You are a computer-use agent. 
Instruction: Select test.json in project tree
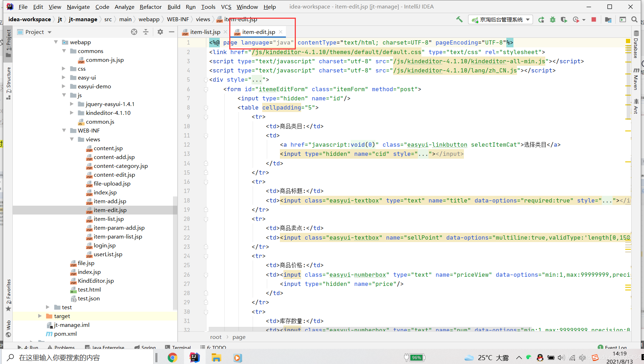88,298
